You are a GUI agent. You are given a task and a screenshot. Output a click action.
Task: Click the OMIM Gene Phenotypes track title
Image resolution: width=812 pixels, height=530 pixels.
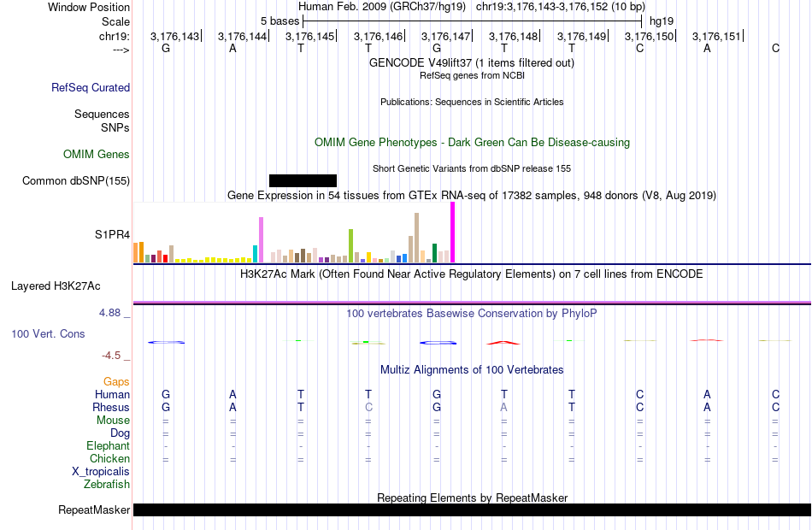click(x=473, y=143)
